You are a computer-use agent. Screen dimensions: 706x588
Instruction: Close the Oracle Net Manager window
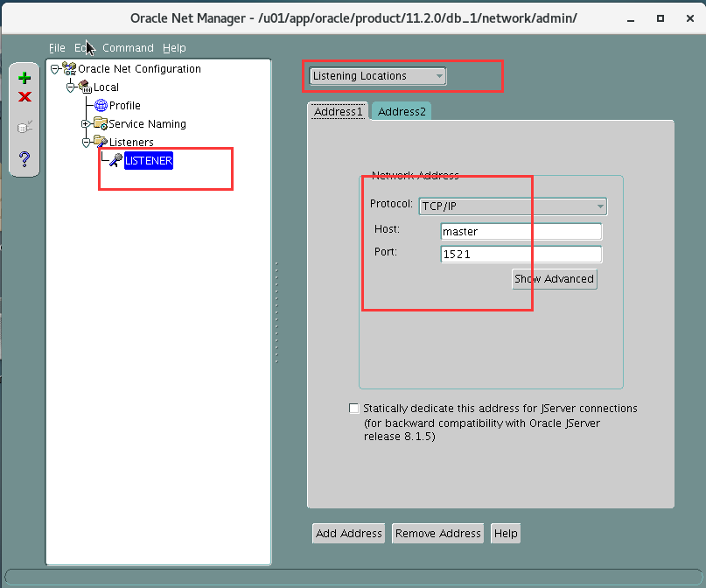point(689,18)
